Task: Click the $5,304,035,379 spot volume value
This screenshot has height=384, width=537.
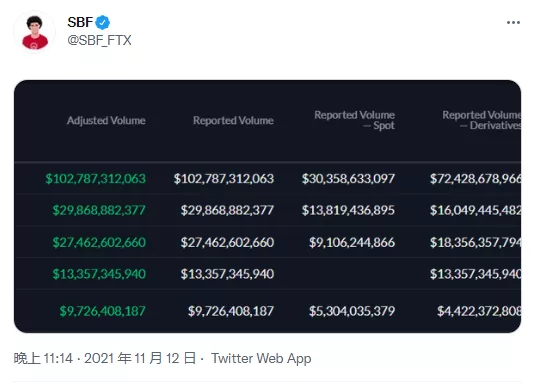Action: [352, 311]
